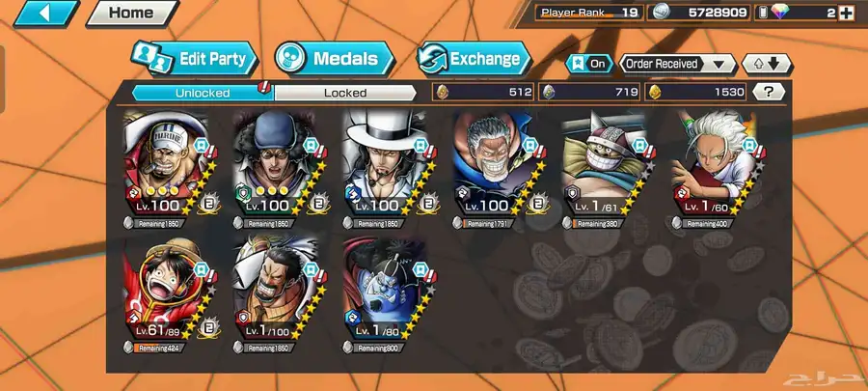Toggle bookmark badge on Jinbe's card

420,269
